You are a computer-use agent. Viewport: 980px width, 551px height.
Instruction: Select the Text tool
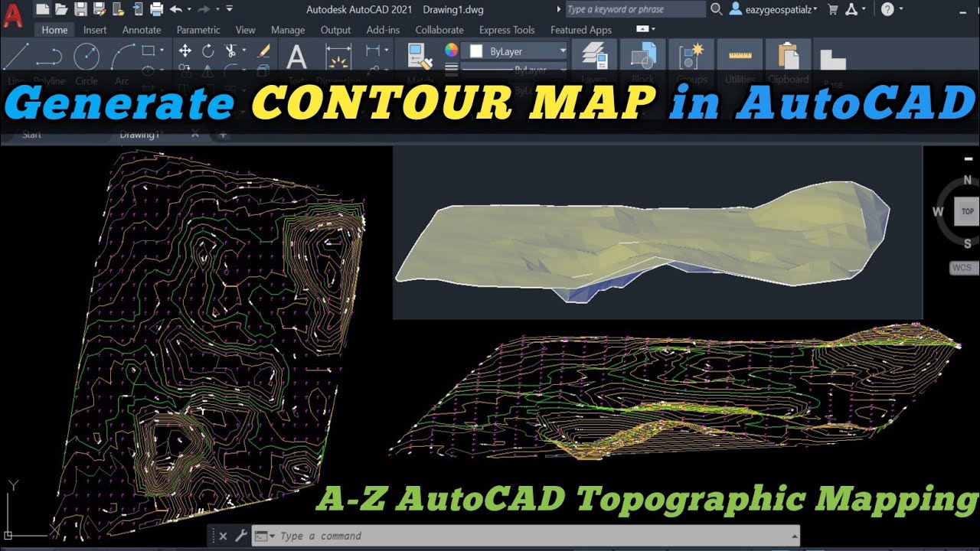296,57
